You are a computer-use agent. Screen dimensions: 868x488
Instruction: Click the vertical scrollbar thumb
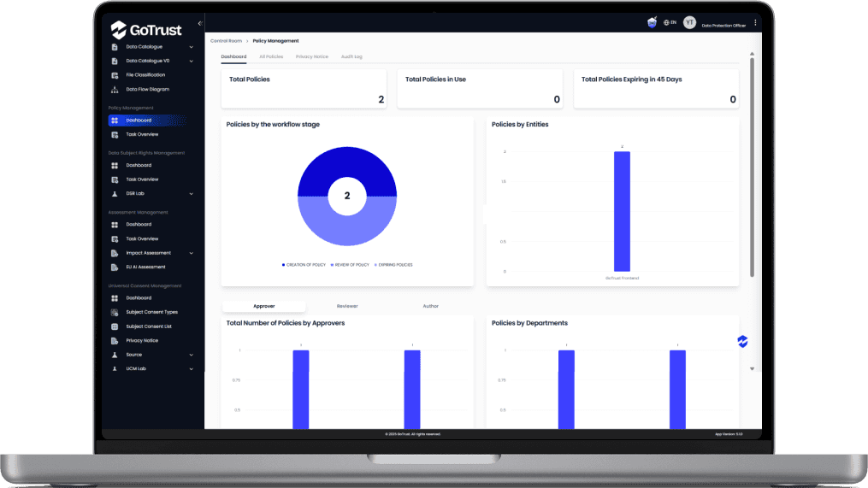click(x=752, y=166)
